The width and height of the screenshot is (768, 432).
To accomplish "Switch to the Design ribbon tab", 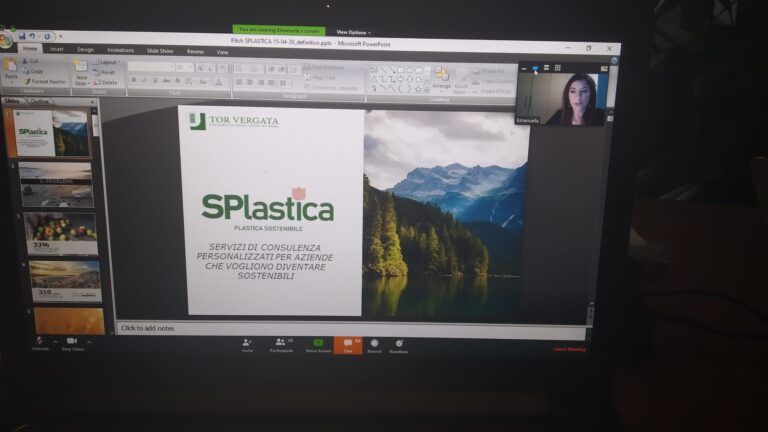I will (85, 50).
